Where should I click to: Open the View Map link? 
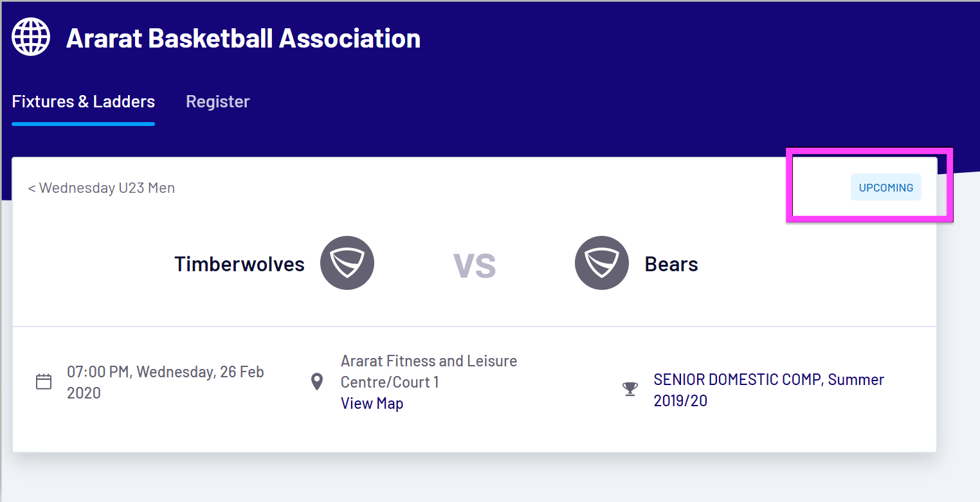click(x=372, y=404)
